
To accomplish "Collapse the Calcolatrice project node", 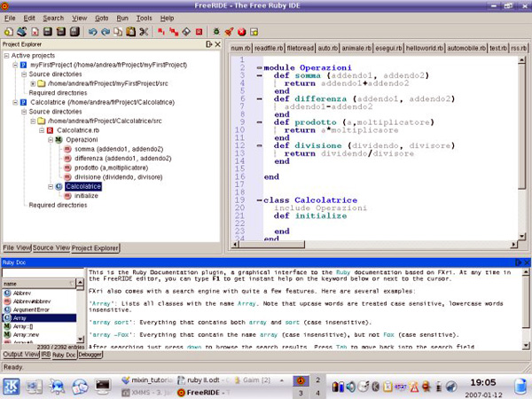I will coord(15,102).
